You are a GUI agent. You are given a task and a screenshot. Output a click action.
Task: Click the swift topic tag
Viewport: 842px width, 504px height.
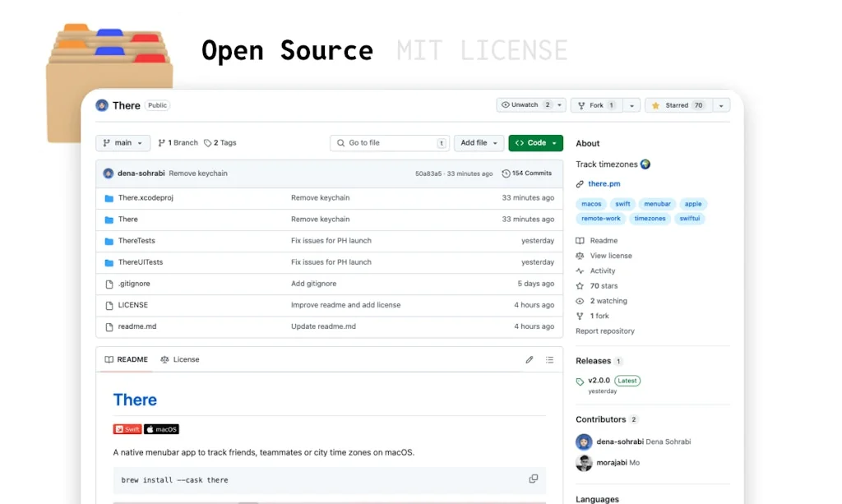point(622,204)
